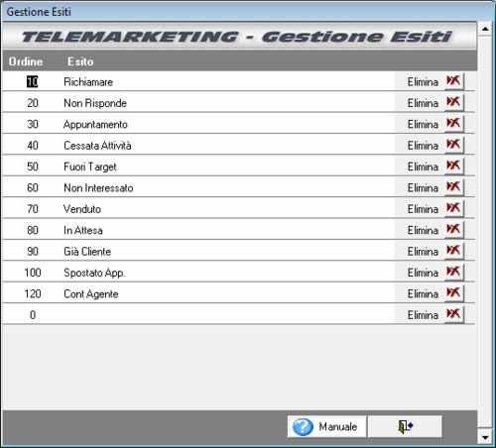
Task: Click the delete icon for the empty order 0 row
Action: coord(453,314)
